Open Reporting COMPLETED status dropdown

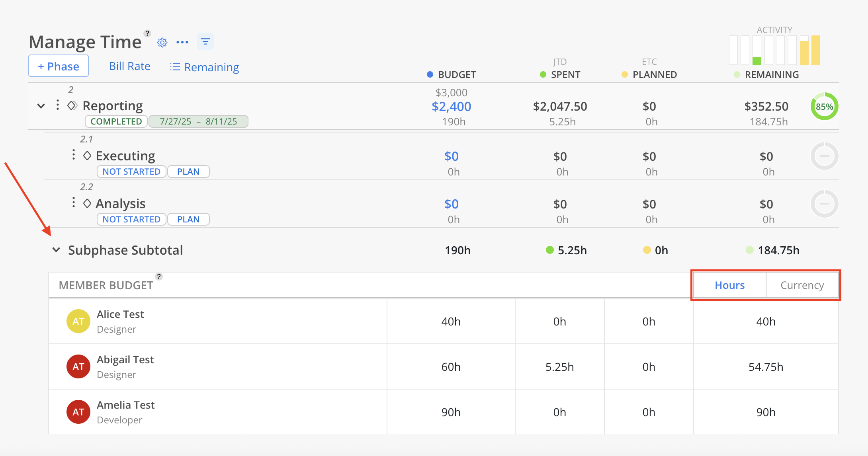[x=116, y=121]
